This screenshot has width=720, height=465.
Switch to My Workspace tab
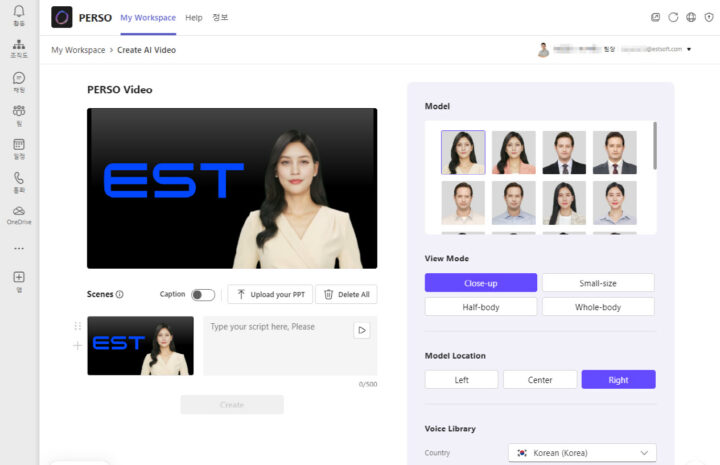pos(148,17)
